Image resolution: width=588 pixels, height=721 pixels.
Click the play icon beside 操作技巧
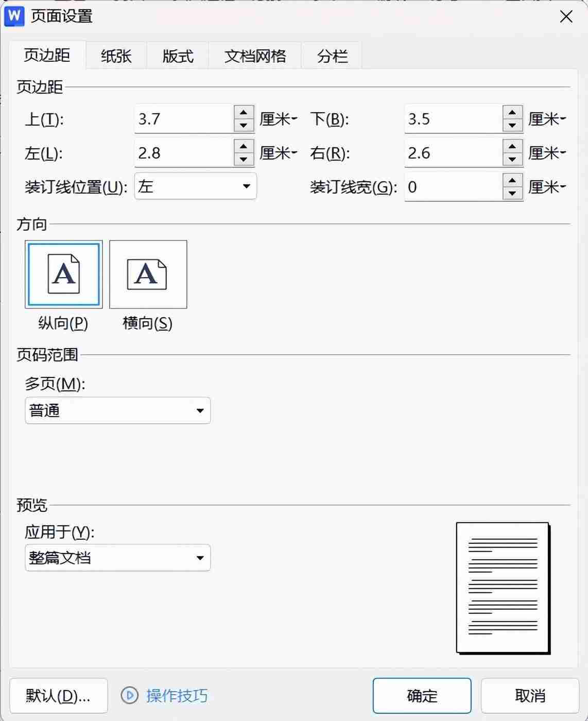(130, 695)
